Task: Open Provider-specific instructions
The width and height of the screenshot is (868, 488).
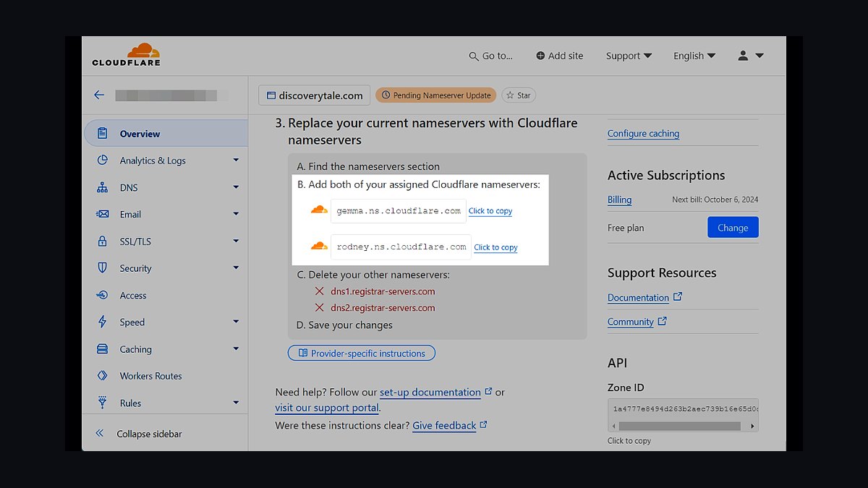Action: pos(362,354)
